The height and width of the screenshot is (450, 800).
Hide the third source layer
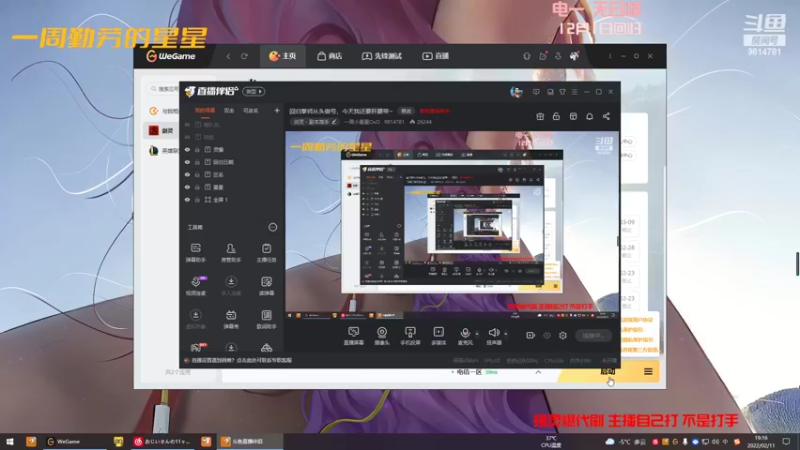coord(187,149)
